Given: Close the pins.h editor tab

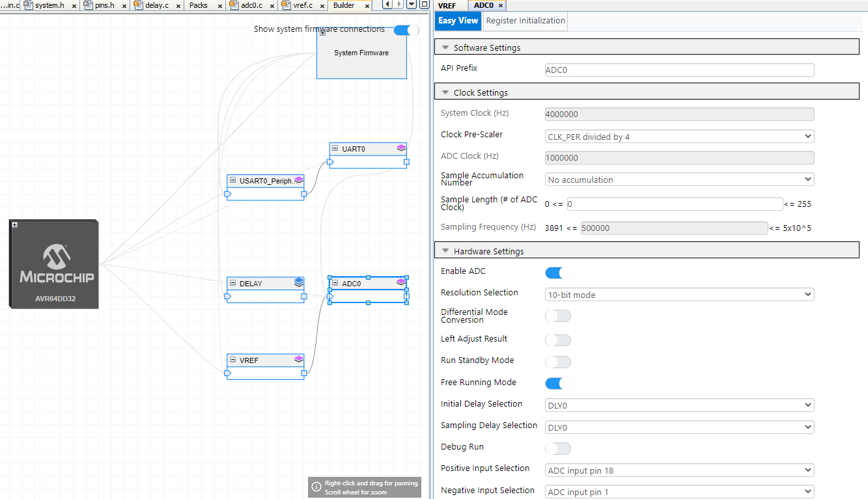Looking at the screenshot, I should (x=124, y=6).
